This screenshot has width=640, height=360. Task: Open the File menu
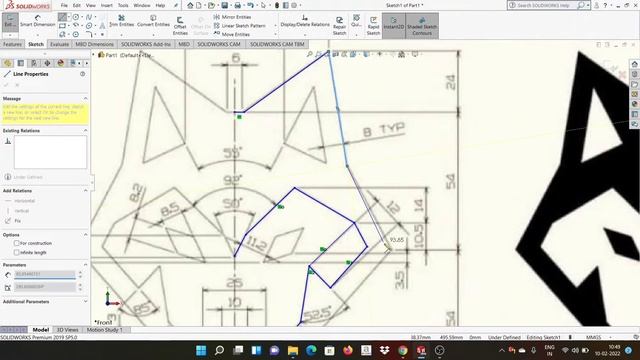64,5
